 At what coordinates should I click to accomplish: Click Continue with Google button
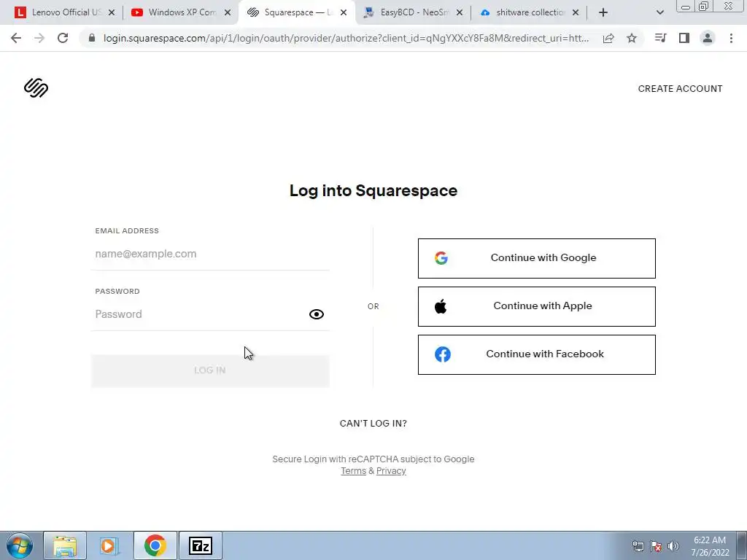click(x=537, y=258)
